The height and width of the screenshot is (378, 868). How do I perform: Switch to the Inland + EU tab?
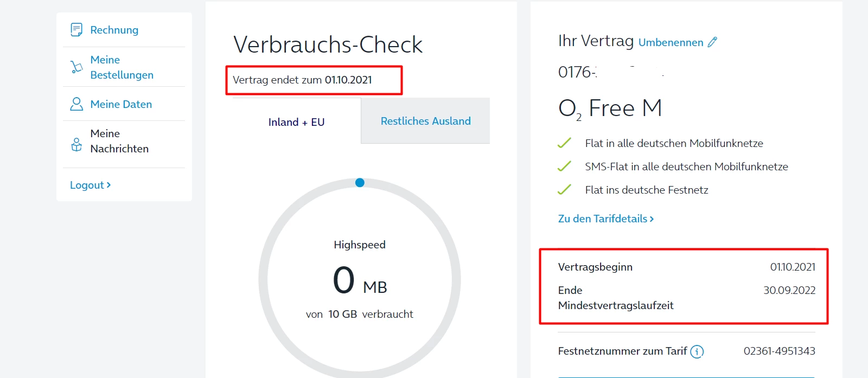coord(296,122)
